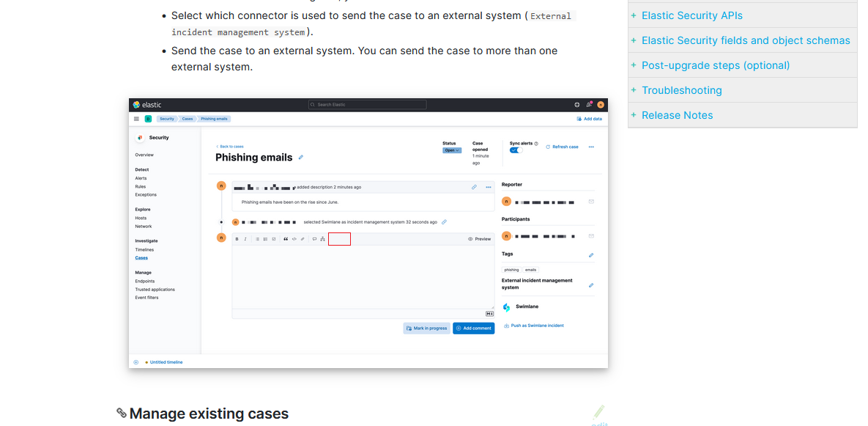Open Overview in Security sidebar
The height and width of the screenshot is (426, 868).
click(144, 155)
